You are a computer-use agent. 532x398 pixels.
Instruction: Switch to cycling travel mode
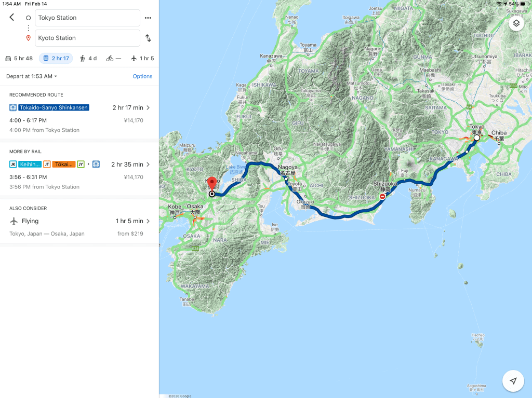click(x=113, y=58)
